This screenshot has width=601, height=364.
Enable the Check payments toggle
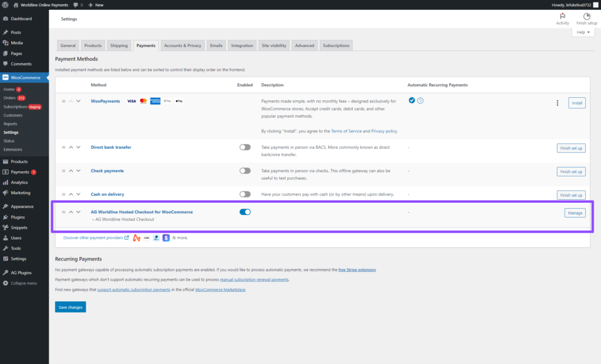click(x=245, y=171)
